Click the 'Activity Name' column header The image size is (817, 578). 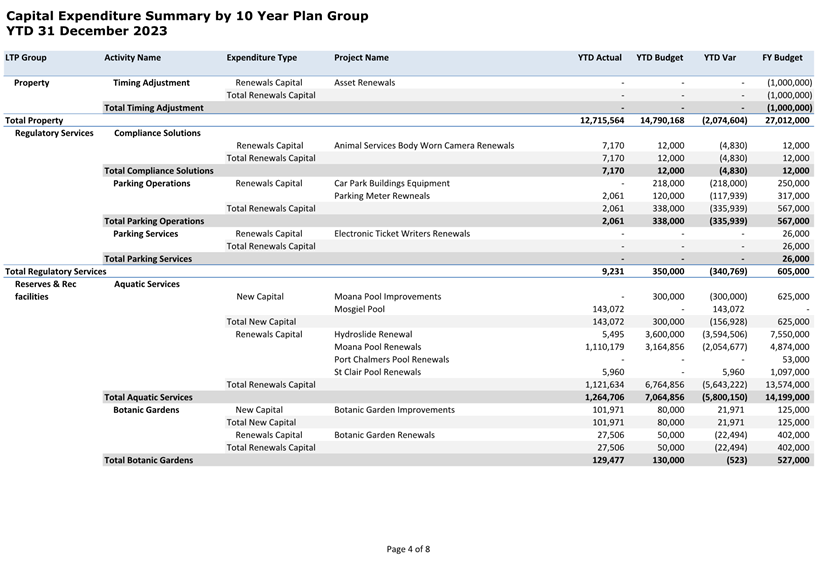(x=132, y=58)
